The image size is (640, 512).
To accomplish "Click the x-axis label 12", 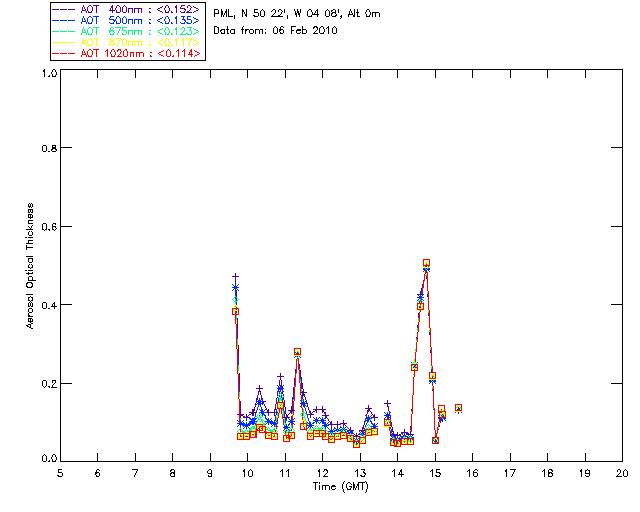I will (322, 474).
